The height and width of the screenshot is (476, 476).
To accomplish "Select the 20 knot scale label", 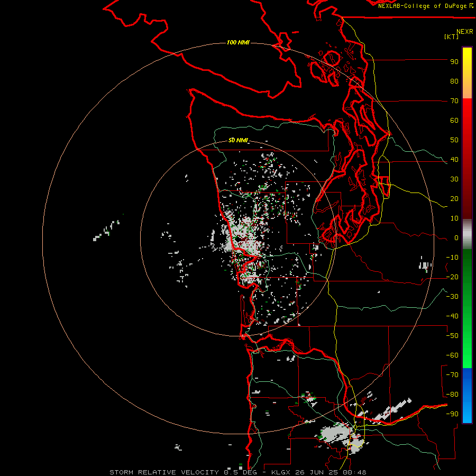I will tap(454, 199).
